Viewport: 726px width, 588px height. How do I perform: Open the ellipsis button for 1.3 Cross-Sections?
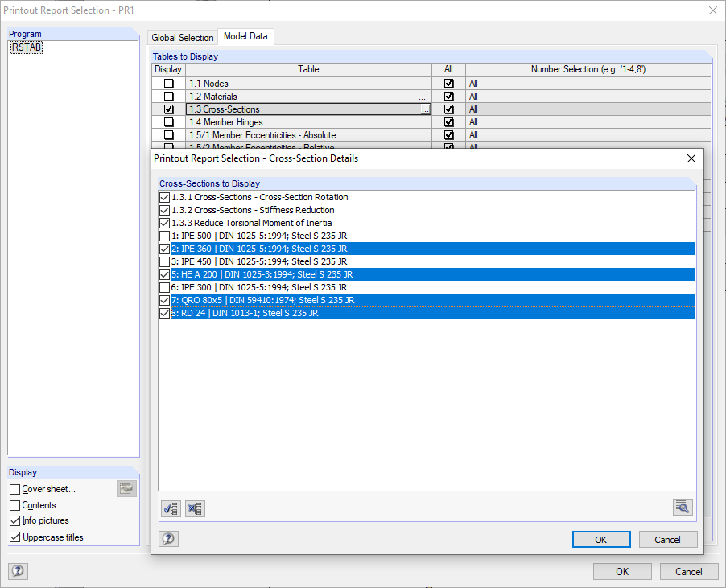click(x=423, y=109)
